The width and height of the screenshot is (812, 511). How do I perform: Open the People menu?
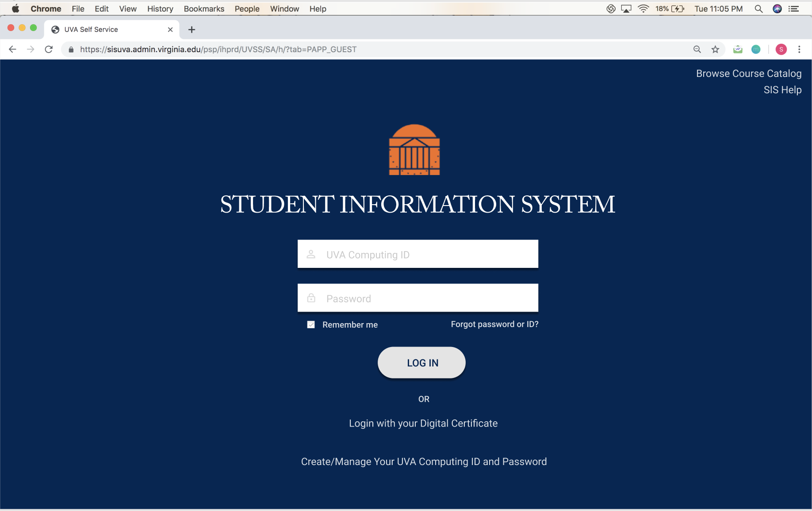point(247,9)
